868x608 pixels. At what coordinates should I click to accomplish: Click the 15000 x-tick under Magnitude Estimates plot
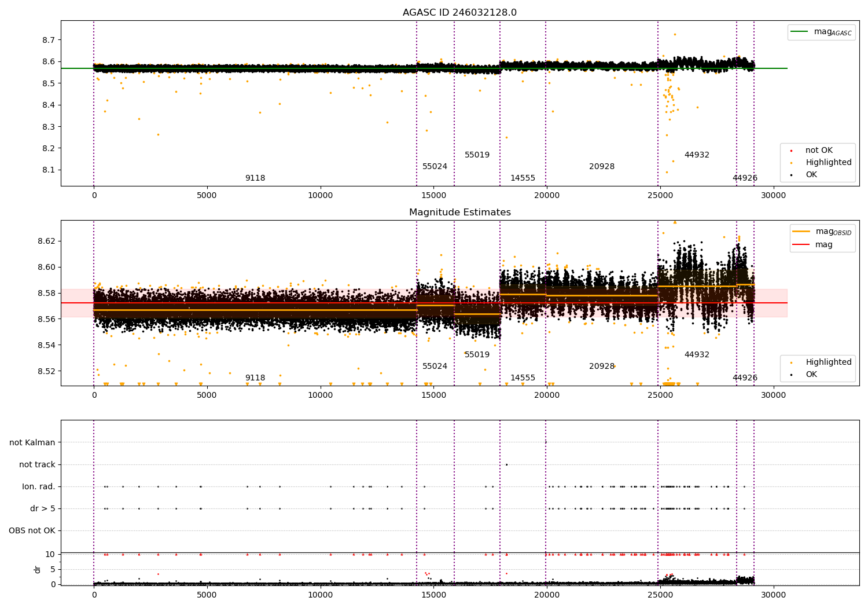433,395
